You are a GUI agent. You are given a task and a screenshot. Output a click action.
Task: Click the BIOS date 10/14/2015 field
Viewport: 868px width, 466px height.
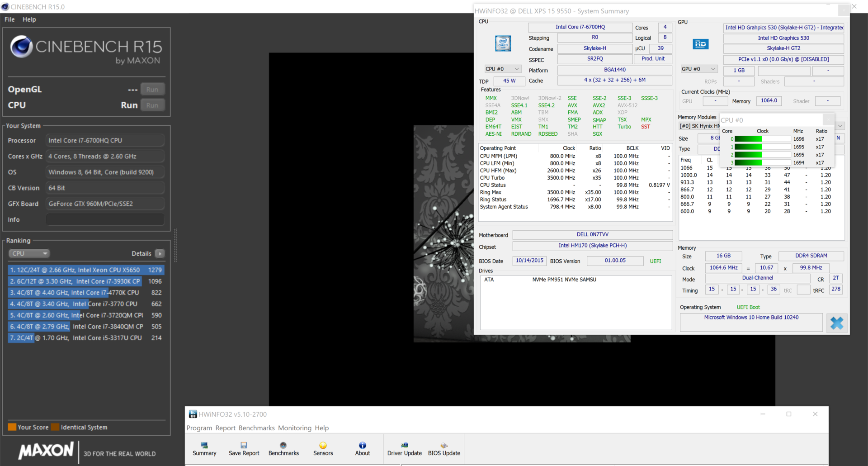click(x=529, y=261)
